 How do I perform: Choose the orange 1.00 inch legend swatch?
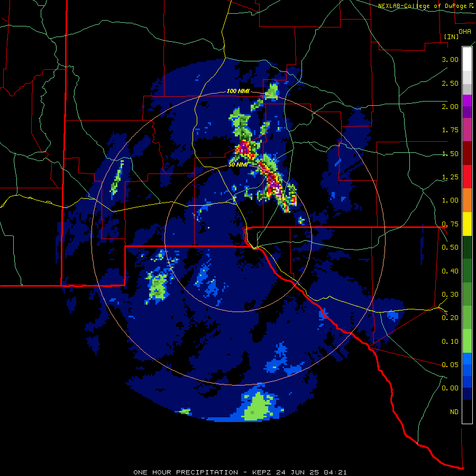(467, 200)
